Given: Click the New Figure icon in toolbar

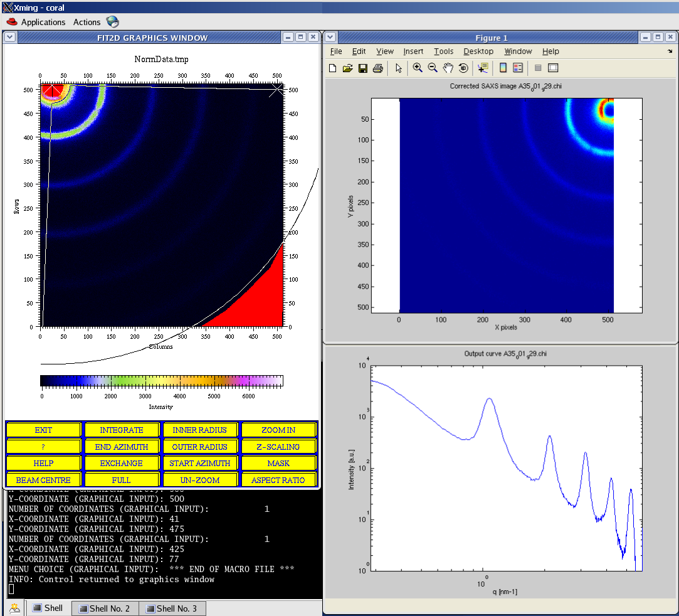Looking at the screenshot, I should (333, 68).
